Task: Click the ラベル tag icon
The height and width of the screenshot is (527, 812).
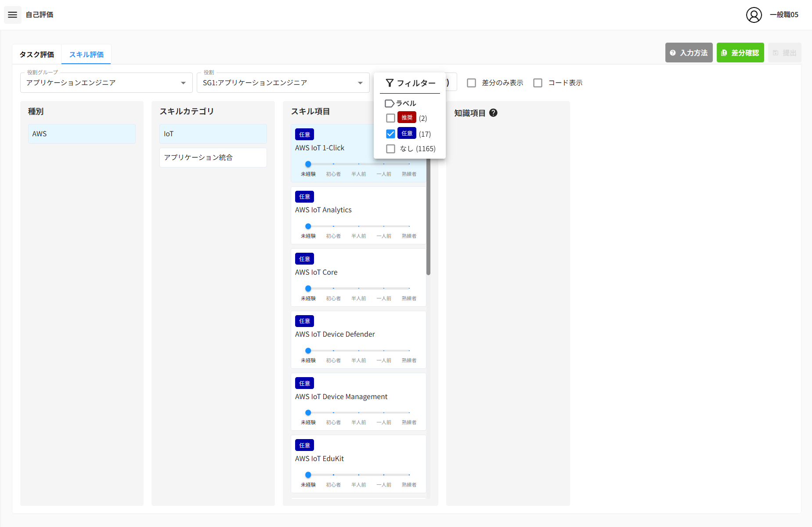Action: click(389, 103)
